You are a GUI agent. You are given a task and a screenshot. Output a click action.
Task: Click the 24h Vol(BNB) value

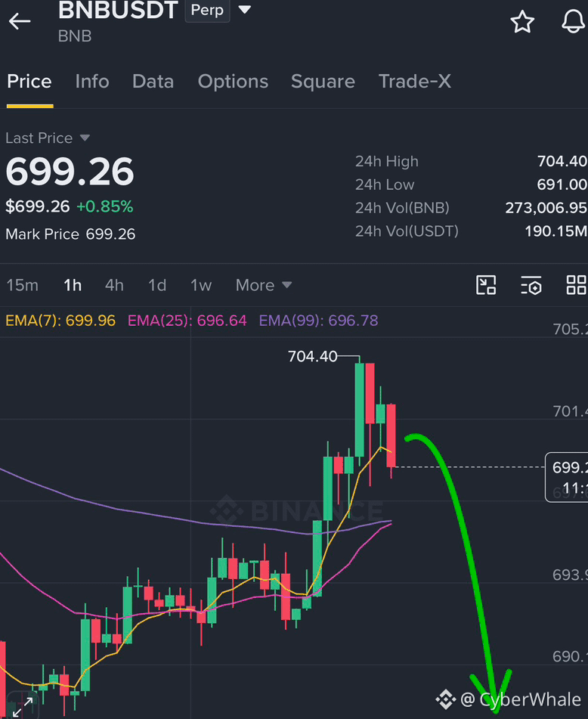click(x=546, y=208)
